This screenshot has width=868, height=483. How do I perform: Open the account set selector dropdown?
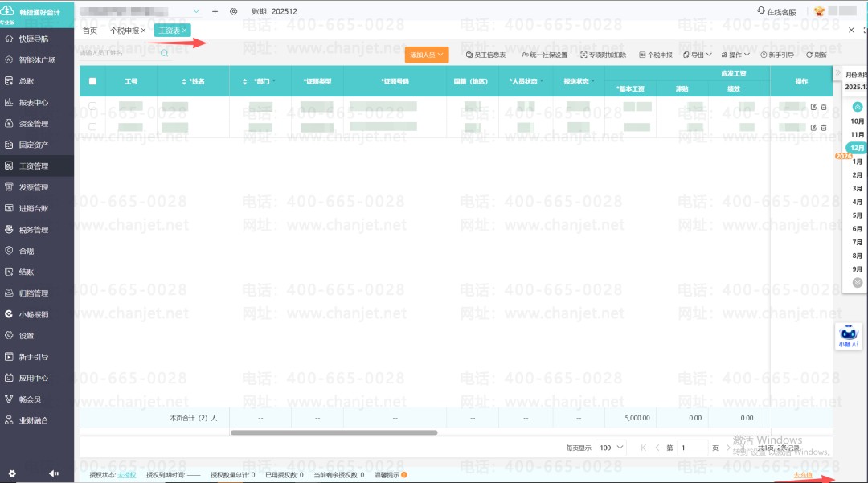point(196,11)
